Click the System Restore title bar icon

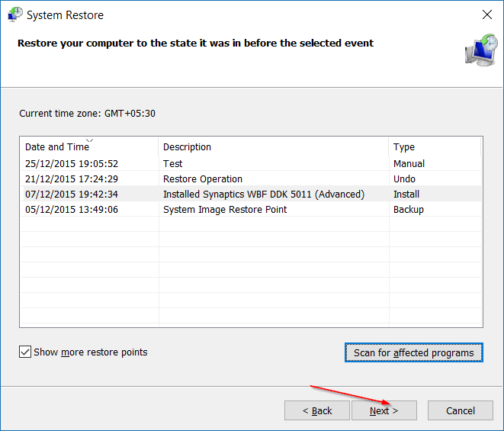(x=15, y=14)
